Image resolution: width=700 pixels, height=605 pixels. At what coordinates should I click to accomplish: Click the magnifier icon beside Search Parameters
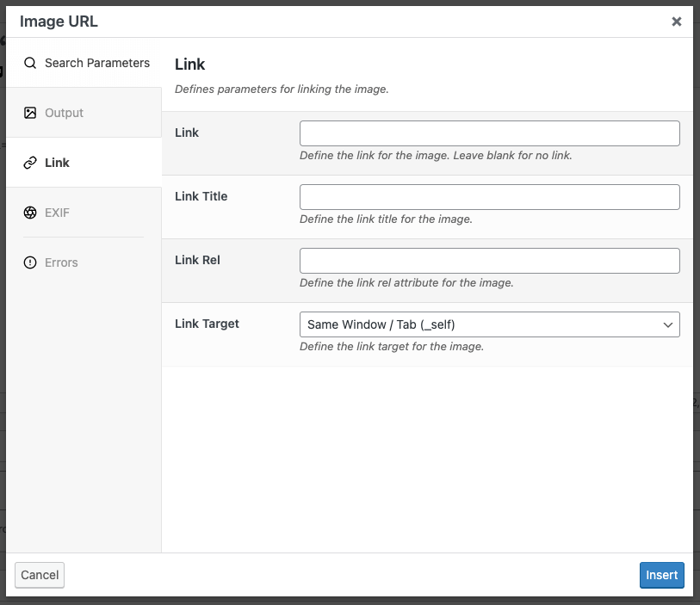tap(30, 63)
